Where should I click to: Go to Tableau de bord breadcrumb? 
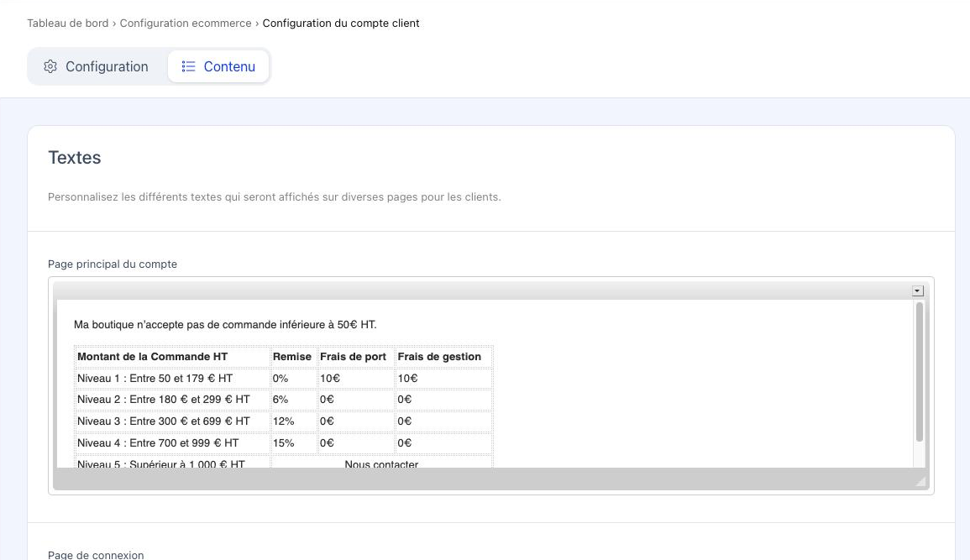(67, 23)
